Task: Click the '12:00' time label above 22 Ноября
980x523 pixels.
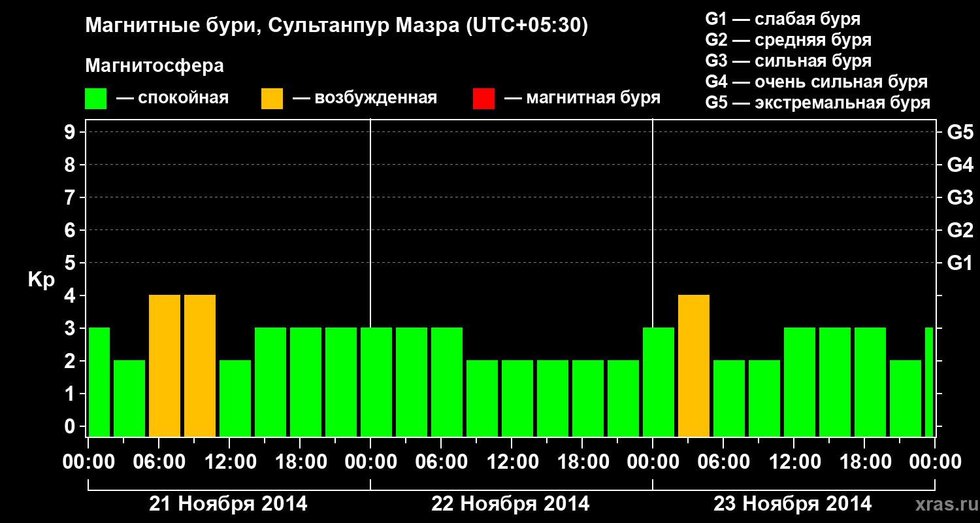Action: pyautogui.click(x=512, y=462)
